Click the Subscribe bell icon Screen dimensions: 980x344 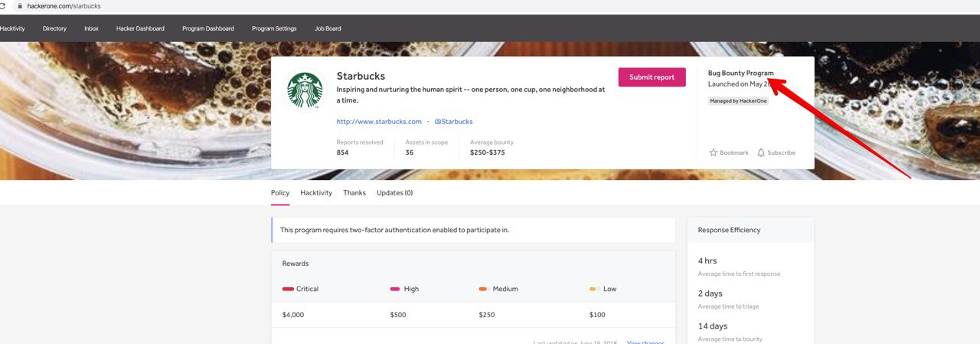coord(761,152)
